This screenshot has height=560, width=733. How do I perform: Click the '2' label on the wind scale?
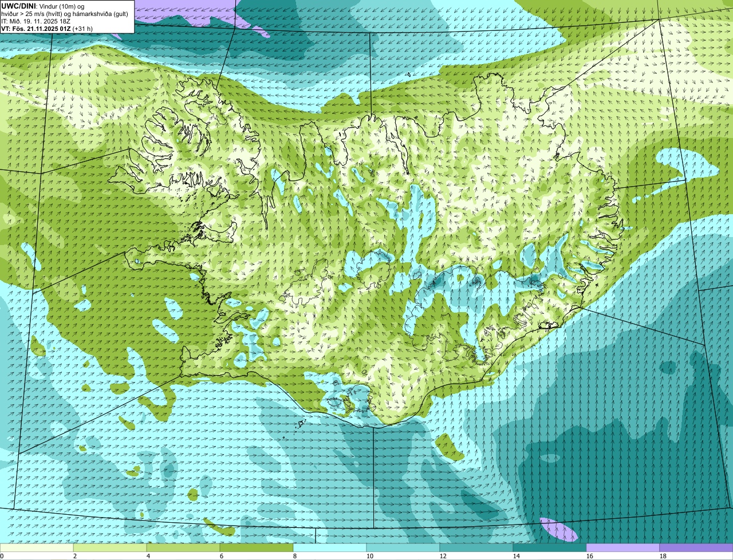75,556
